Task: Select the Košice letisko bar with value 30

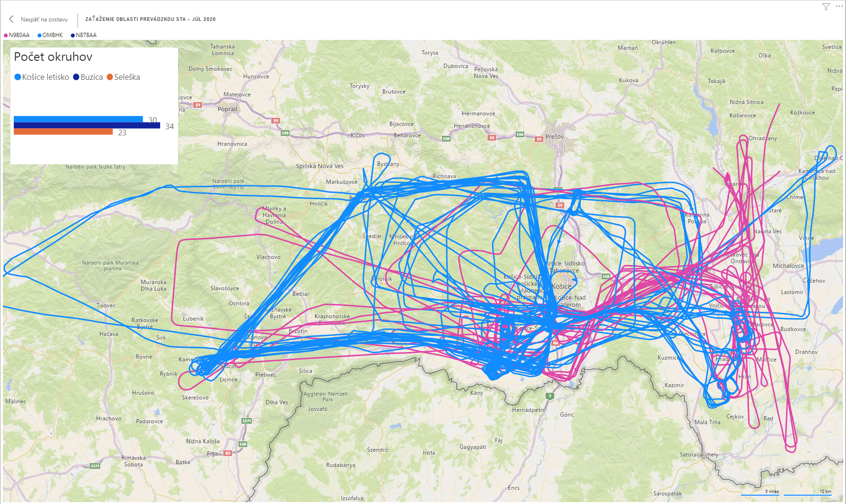Action: click(x=78, y=119)
